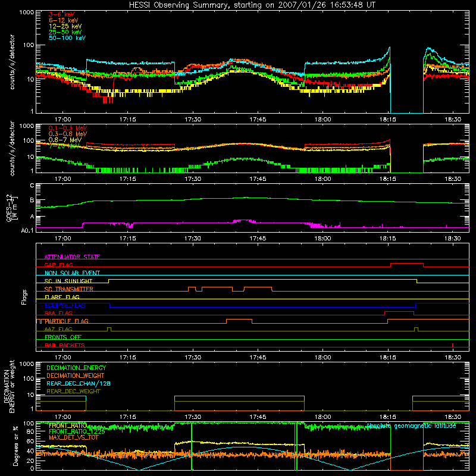Click the 17:30 tick under the Flags panel
This screenshot has height=476, width=476.
pos(193,358)
